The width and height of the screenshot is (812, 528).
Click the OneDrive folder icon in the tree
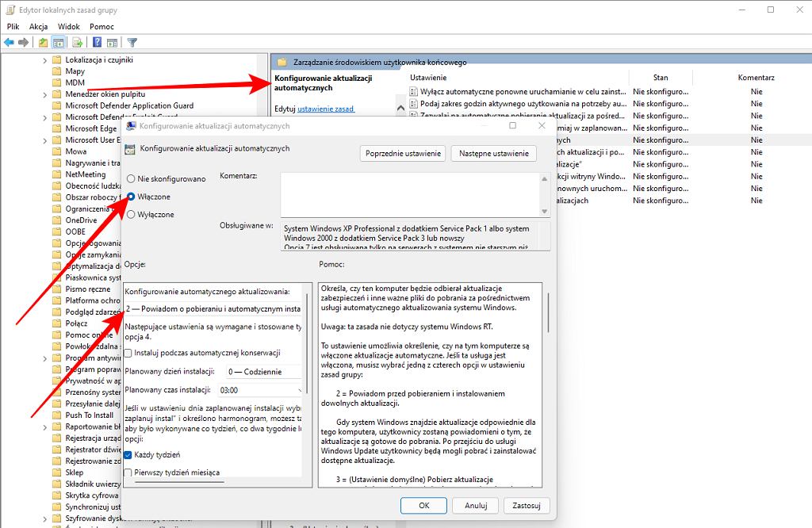(x=57, y=220)
